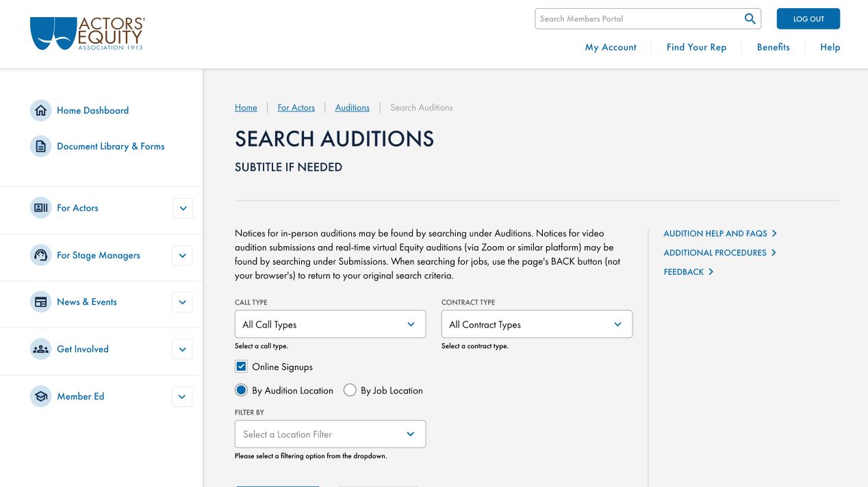Go to My Account
The image size is (868, 487).
pos(610,47)
